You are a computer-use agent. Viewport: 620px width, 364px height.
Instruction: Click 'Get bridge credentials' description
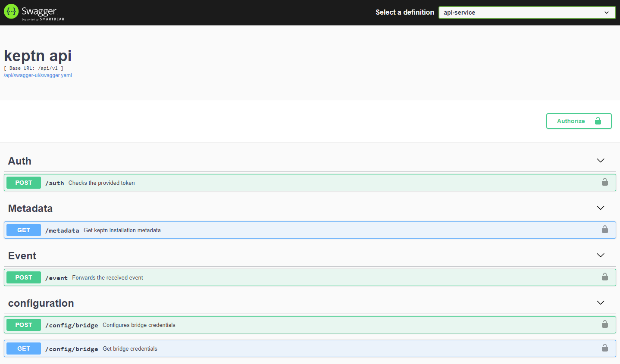(130, 349)
